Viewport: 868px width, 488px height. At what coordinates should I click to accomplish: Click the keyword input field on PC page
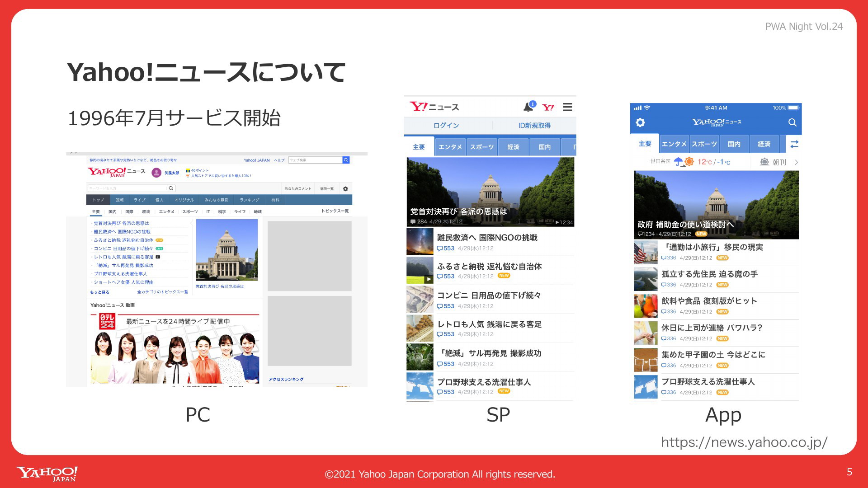127,188
